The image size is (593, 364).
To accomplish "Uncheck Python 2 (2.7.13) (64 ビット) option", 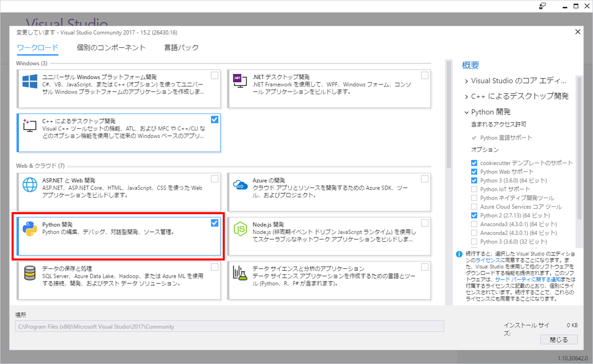I will click(474, 216).
